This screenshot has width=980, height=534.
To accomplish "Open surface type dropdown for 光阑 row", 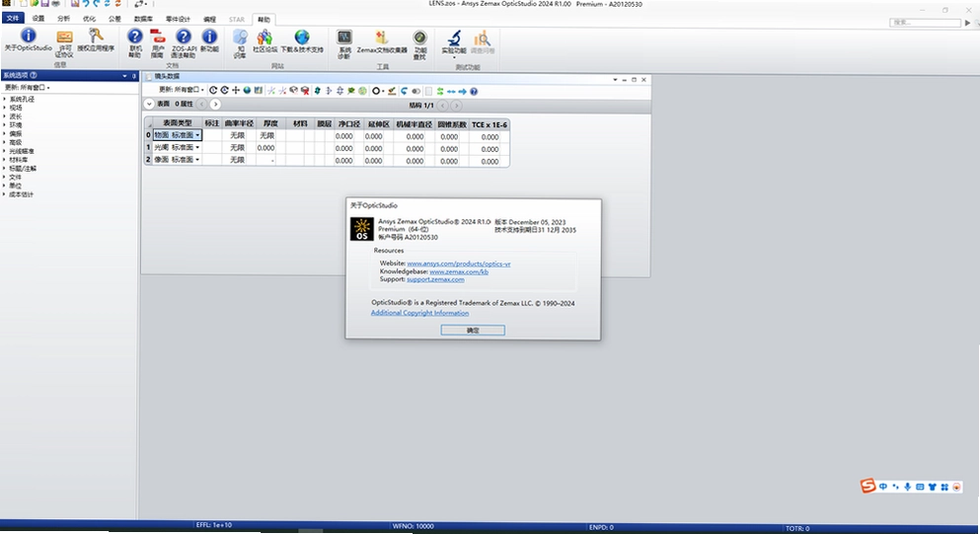I will [197, 148].
